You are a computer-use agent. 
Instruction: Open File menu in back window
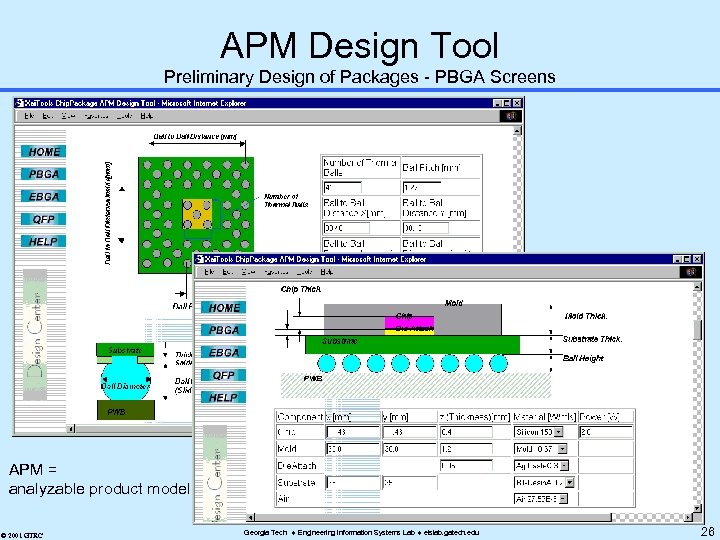[x=29, y=116]
